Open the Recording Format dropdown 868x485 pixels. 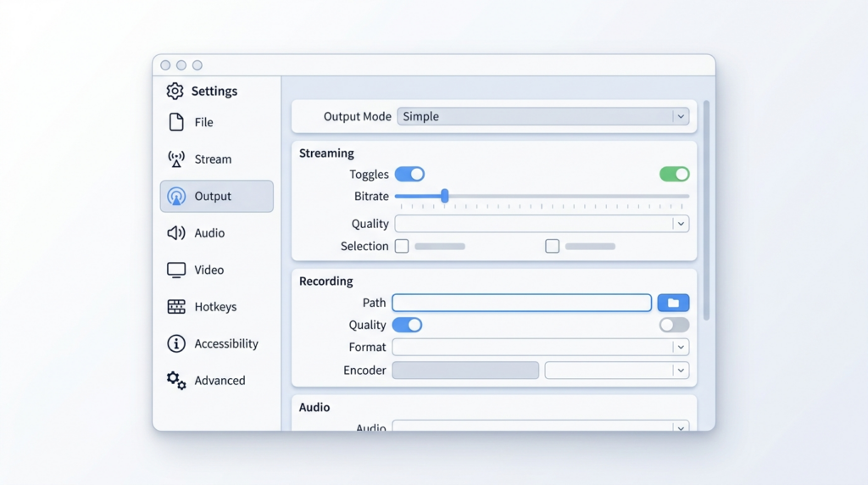point(540,347)
